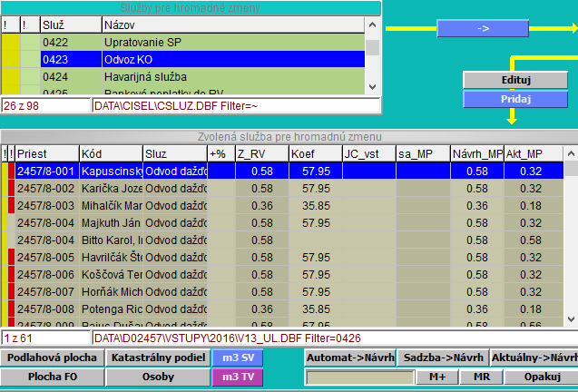Click the input field next to M+
The image size is (578, 392).
360,377
